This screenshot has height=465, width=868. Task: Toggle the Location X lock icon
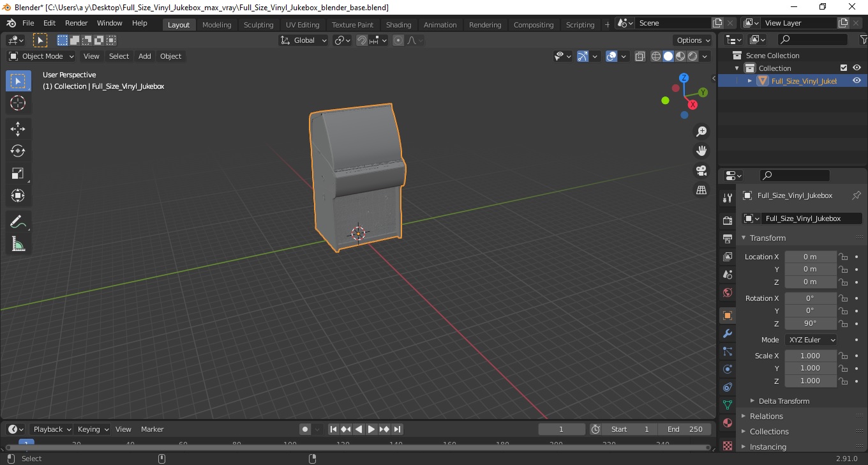coord(843,257)
